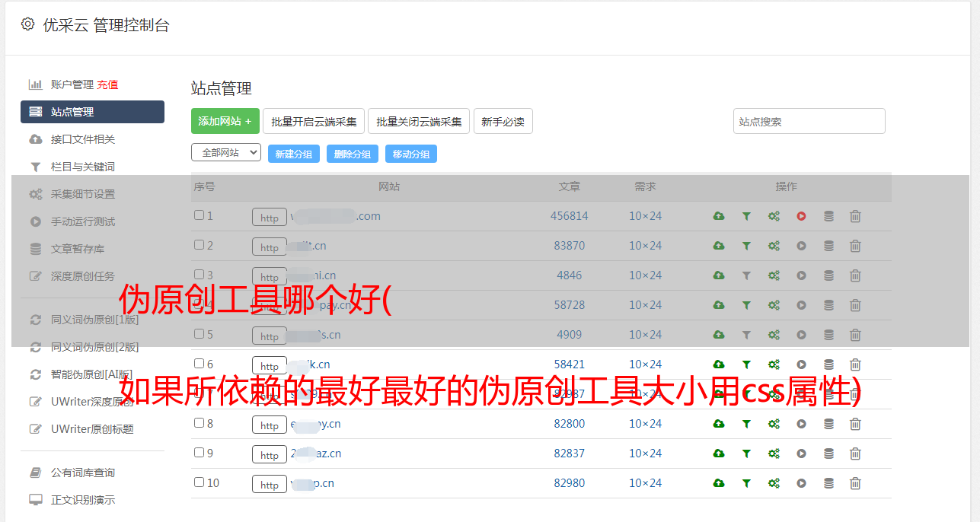
Task: Click the red 充值 recharge link
Action: click(x=107, y=84)
